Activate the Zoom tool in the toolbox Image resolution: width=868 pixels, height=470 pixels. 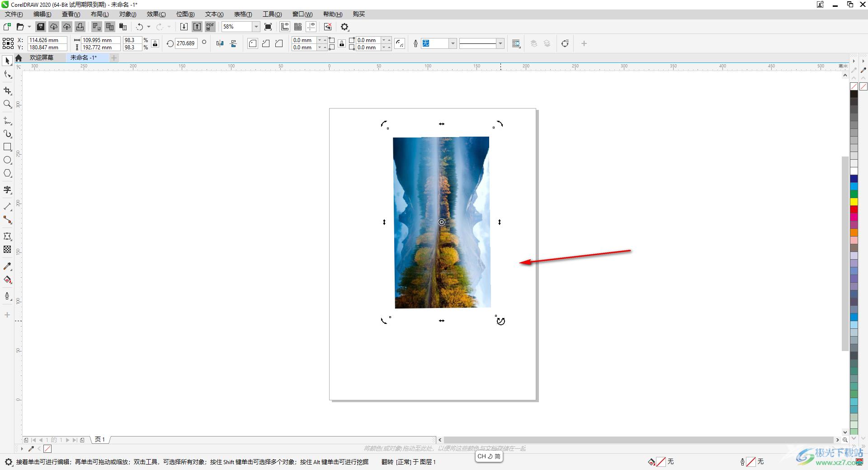click(x=7, y=104)
